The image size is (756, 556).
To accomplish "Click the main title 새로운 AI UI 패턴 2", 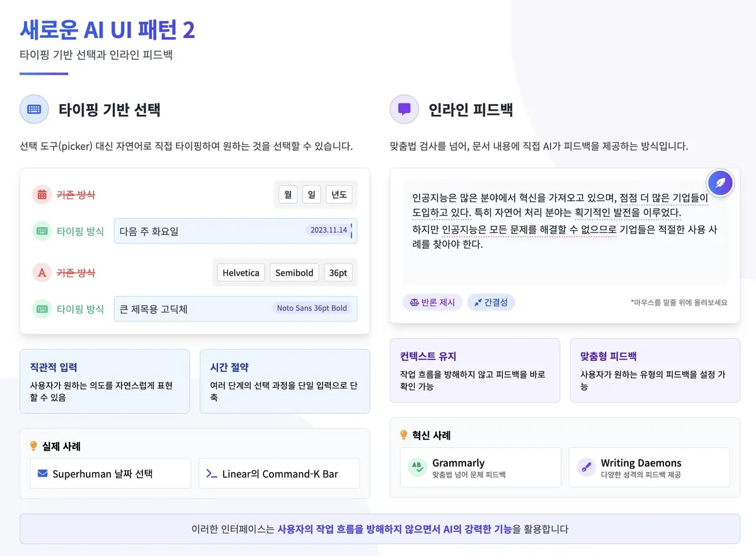I will [x=107, y=29].
